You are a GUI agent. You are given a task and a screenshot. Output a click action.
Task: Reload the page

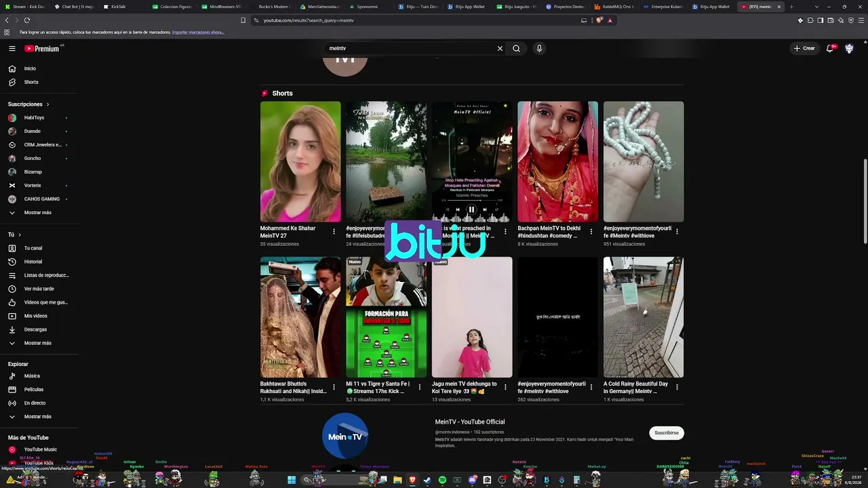tap(27, 20)
